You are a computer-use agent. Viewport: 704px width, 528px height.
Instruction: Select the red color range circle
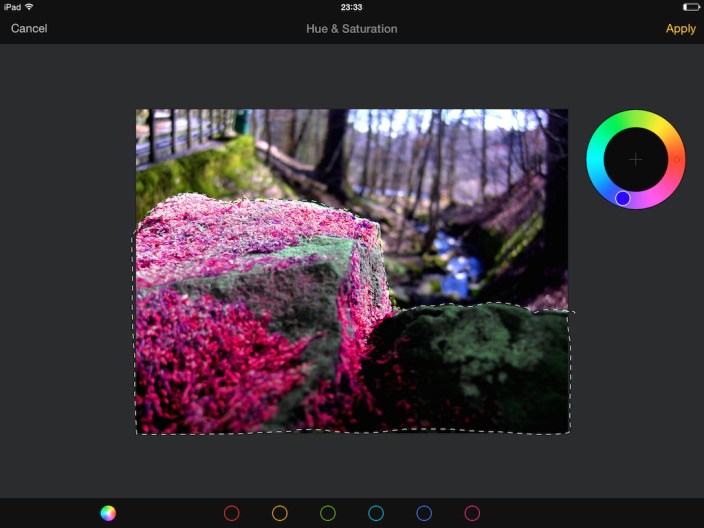tap(232, 513)
